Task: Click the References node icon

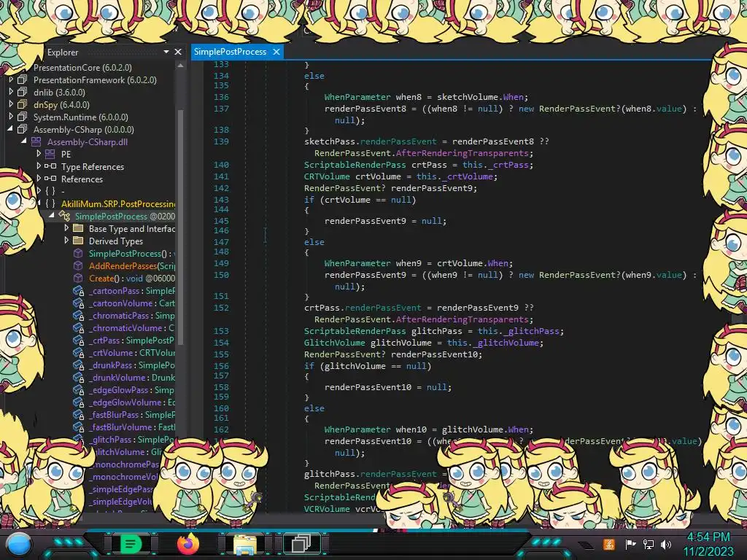Action: tap(50, 179)
